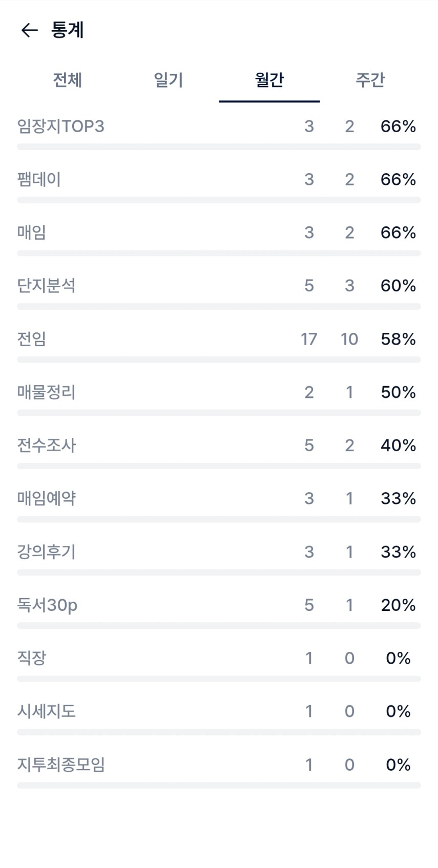Tap the 전임 row label
This screenshot has height=868, width=438.
click(x=32, y=339)
